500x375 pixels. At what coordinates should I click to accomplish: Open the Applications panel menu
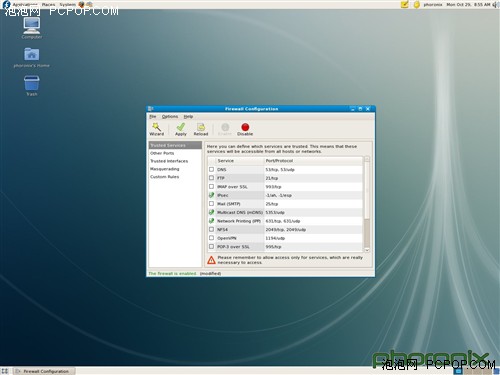[25, 4]
